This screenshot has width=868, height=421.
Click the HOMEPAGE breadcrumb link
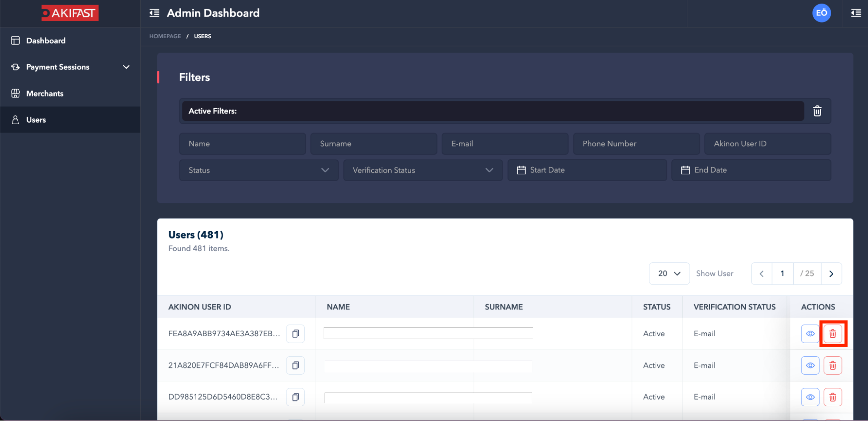pyautogui.click(x=165, y=36)
